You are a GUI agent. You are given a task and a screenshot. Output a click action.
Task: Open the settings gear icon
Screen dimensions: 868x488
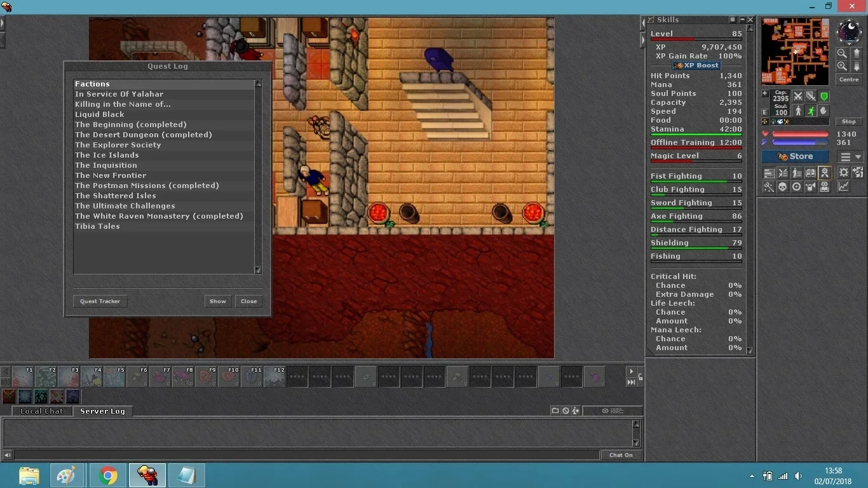pos(844,173)
